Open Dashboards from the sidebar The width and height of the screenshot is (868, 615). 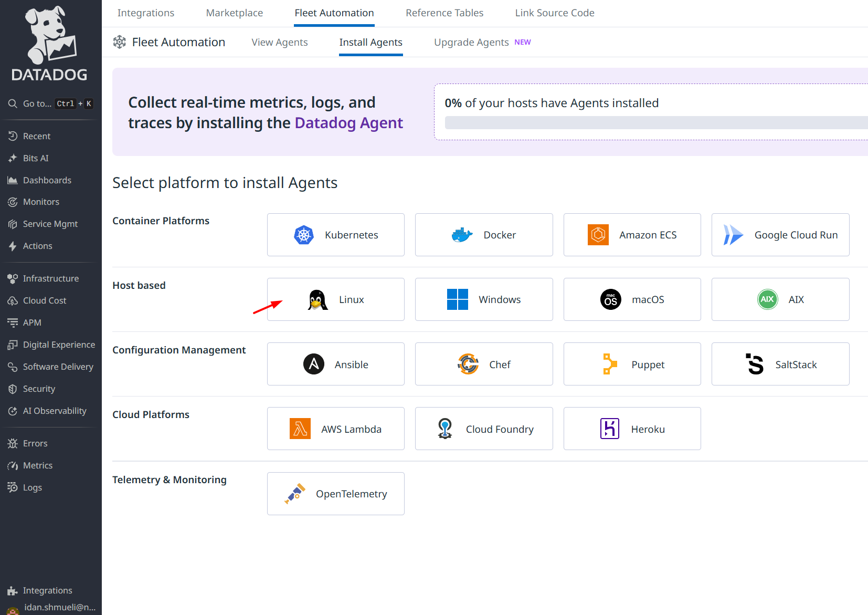pyautogui.click(x=47, y=180)
